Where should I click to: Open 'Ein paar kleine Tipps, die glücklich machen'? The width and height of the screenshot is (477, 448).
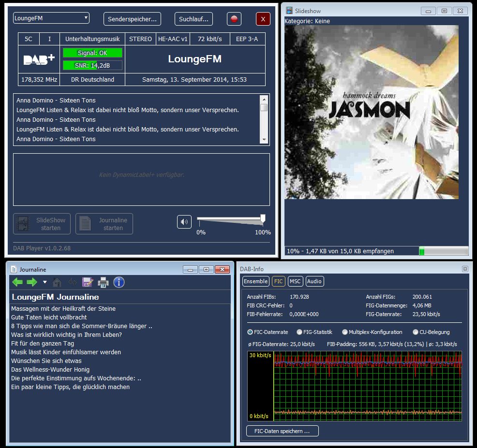click(x=70, y=387)
